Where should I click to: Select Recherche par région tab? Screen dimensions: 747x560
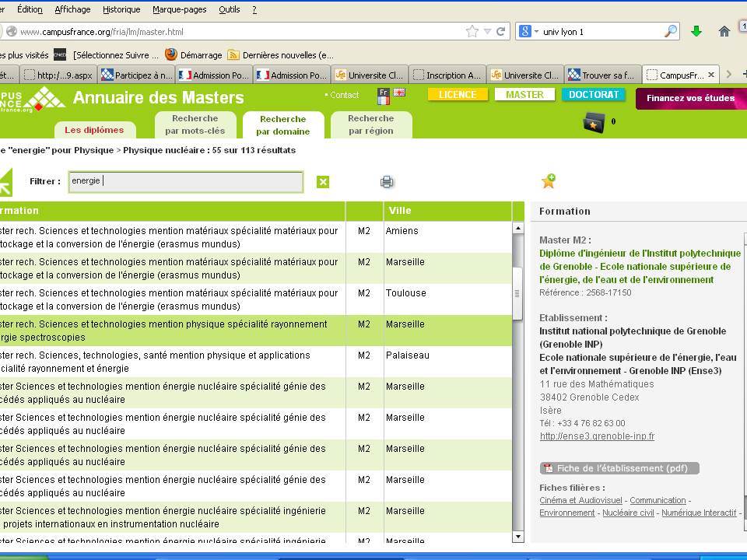(371, 124)
